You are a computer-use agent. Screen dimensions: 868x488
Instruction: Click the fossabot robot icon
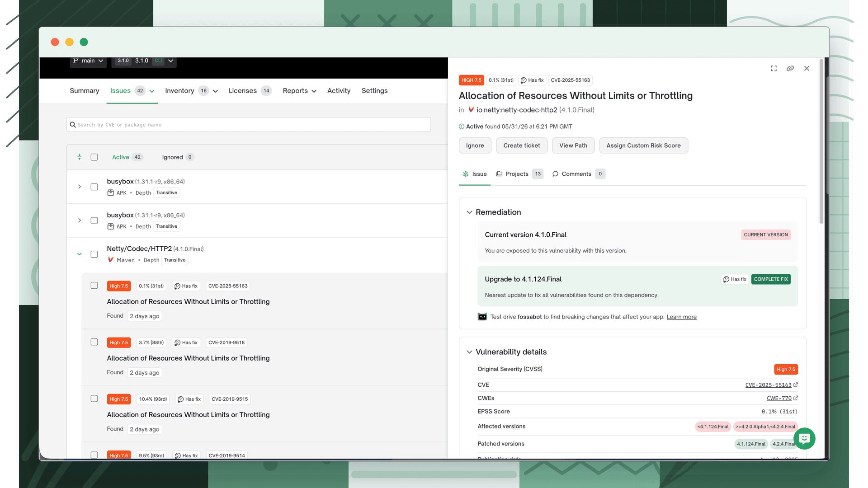482,317
